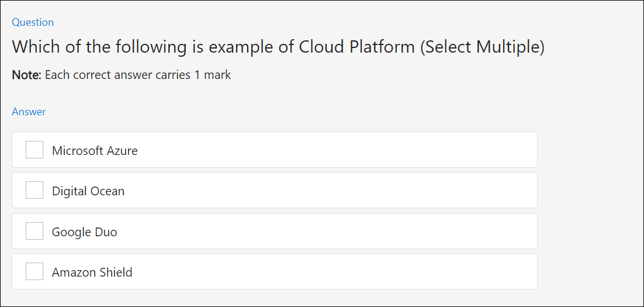The height and width of the screenshot is (307, 644).
Task: Tick the Microsoft Azure checkbox
Action: [34, 150]
